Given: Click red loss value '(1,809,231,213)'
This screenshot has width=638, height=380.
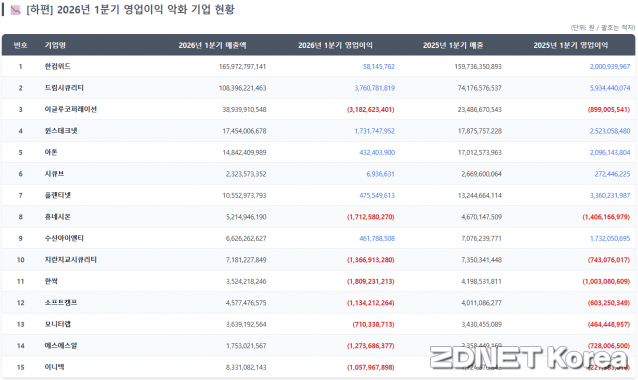Looking at the screenshot, I should pos(371,282).
